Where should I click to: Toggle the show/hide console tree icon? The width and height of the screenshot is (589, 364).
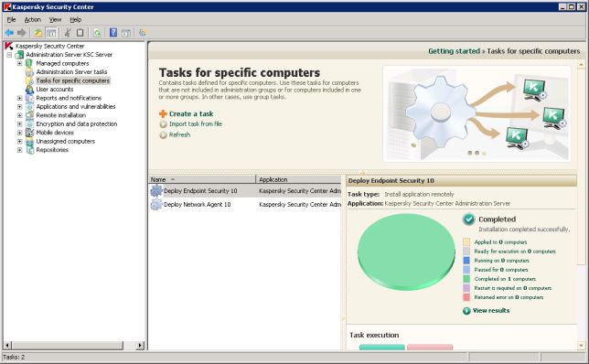coord(52,33)
